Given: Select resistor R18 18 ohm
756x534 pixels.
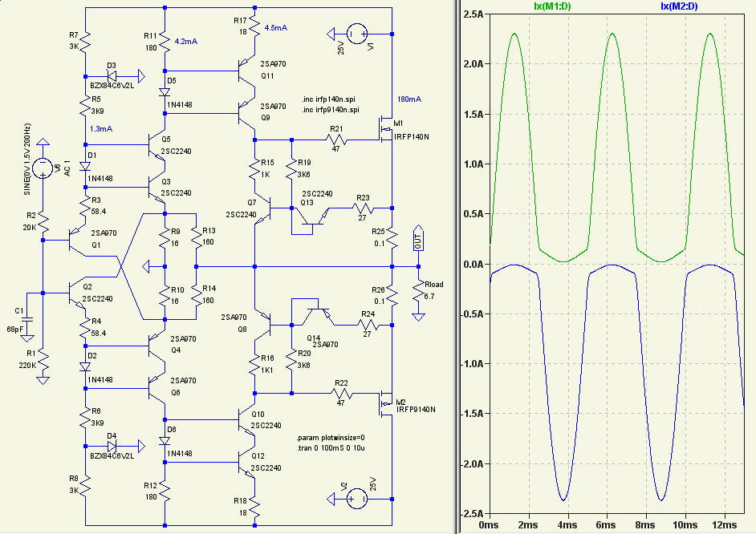Looking at the screenshot, I should (x=254, y=508).
